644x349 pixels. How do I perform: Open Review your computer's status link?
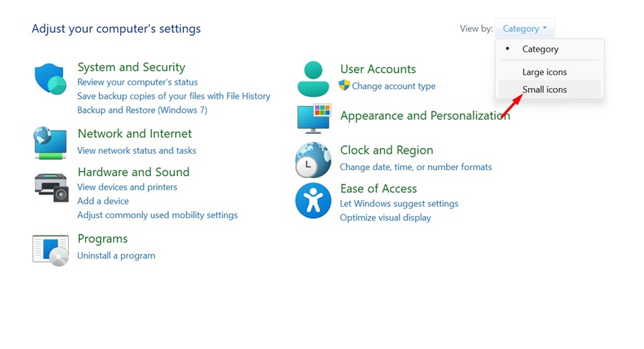tap(137, 82)
